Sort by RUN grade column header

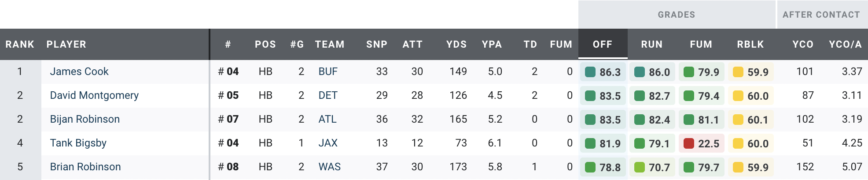[x=651, y=44]
